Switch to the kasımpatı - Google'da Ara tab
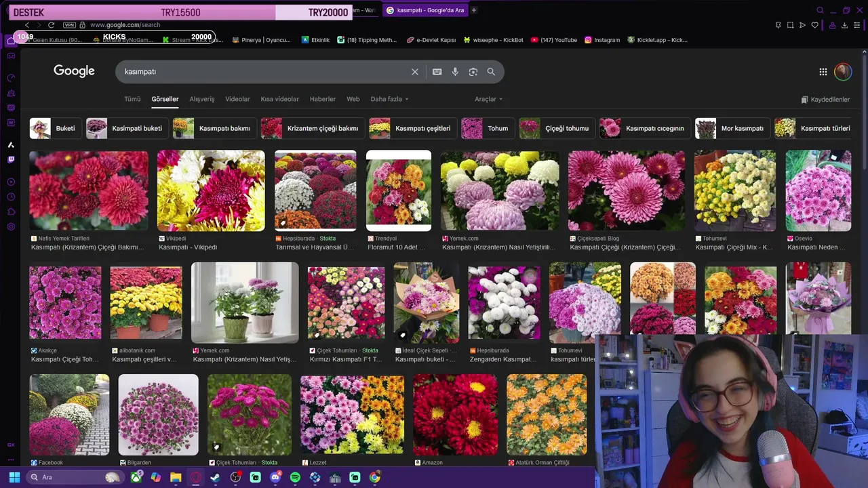This screenshot has width=868, height=488. [425, 10]
